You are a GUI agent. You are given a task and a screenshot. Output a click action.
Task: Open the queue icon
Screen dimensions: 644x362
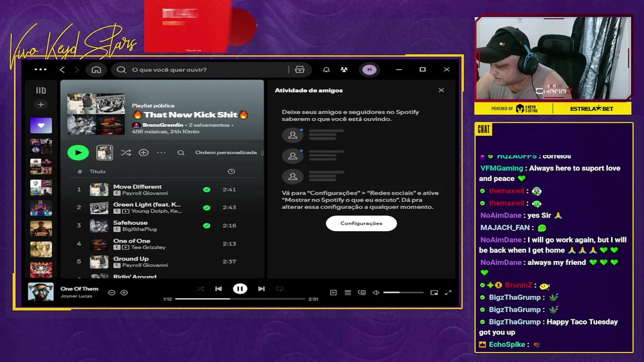pyautogui.click(x=348, y=293)
